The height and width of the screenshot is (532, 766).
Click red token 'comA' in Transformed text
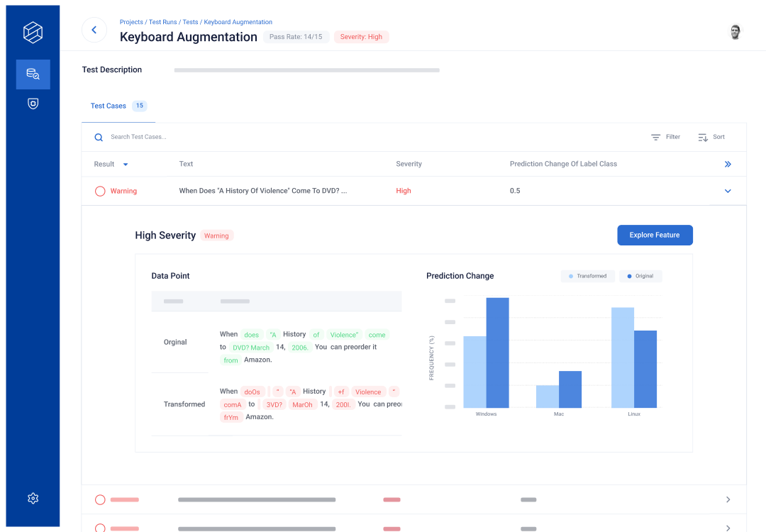[x=233, y=404]
